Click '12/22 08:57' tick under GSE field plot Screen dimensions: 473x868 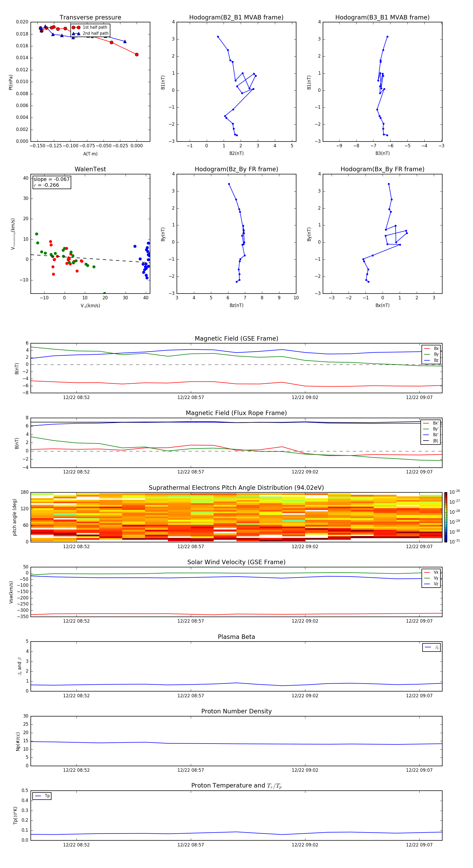point(191,398)
